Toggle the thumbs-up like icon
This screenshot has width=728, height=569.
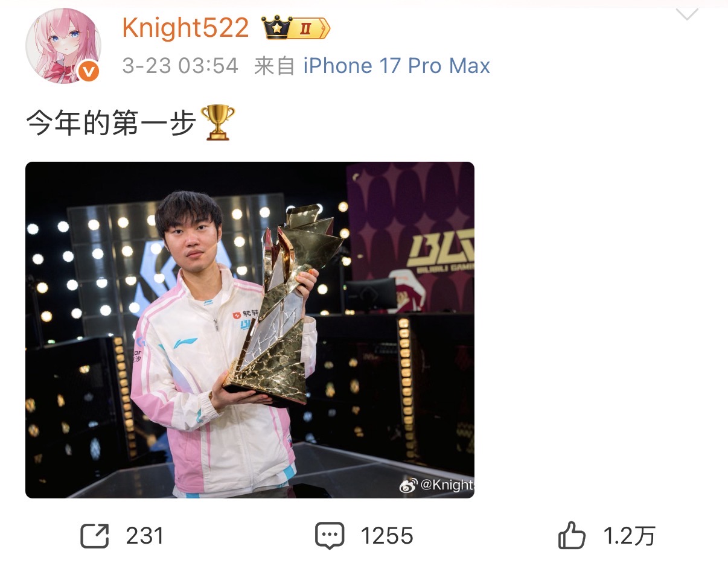pos(572,535)
